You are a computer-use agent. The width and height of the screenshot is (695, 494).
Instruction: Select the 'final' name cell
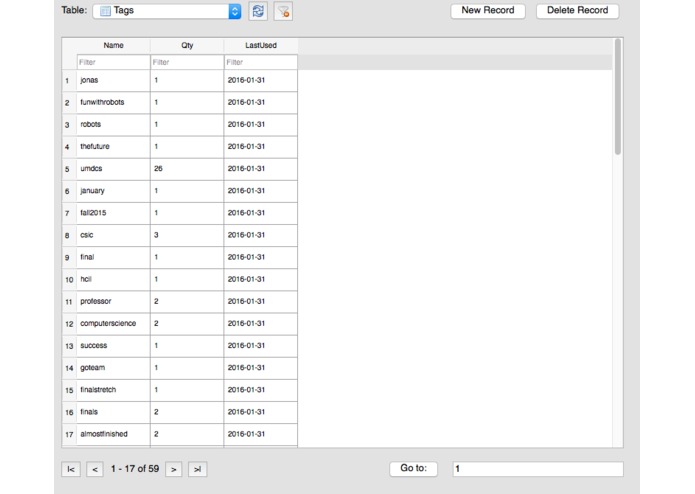(x=113, y=257)
